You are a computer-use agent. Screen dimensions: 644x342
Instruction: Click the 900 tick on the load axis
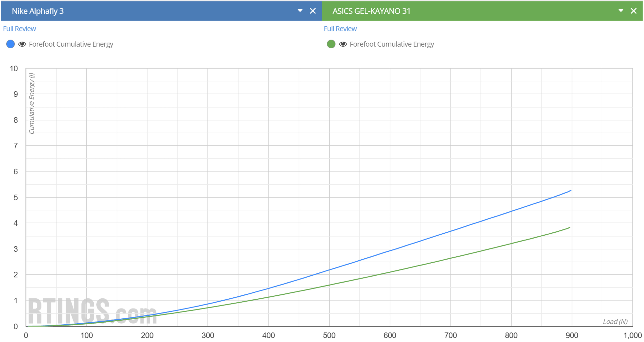(x=572, y=335)
